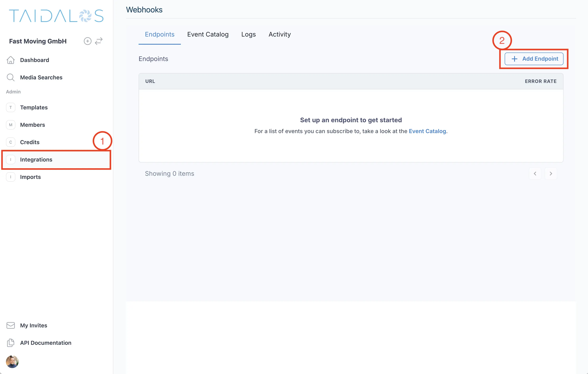Click the previous page left chevron
Screen dimensions: 588x374
coord(535,173)
